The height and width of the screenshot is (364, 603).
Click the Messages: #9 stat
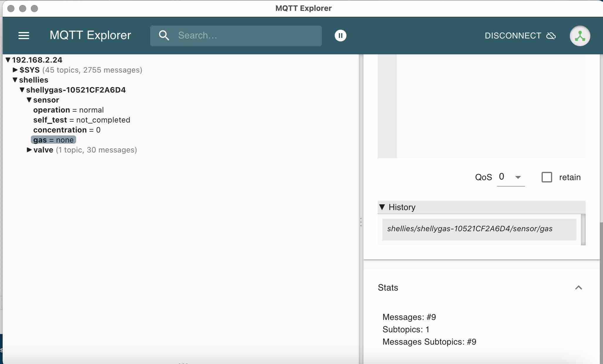pyautogui.click(x=409, y=317)
